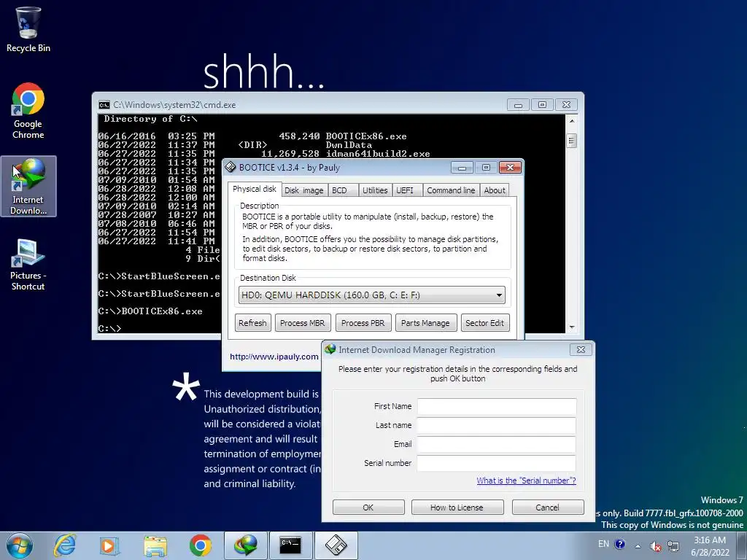747x560 pixels.
Task: Click the Sector Edit button
Action: (x=485, y=323)
